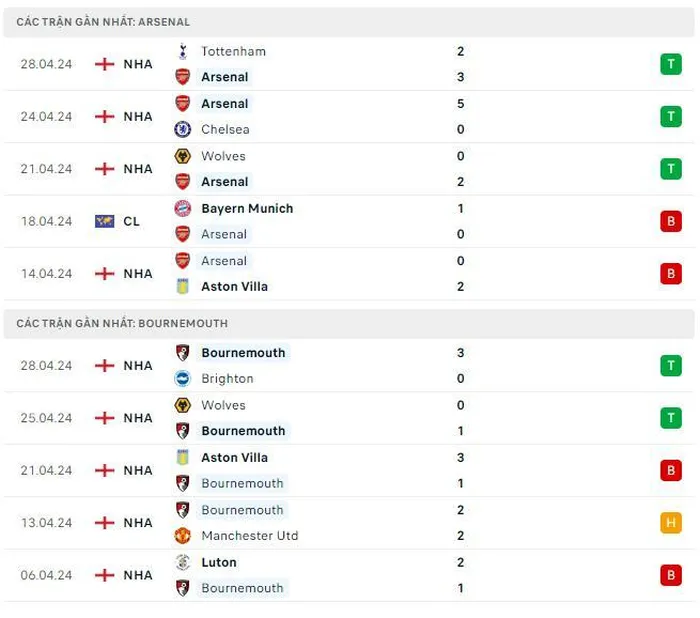
Task: Click the Brighton club crest icon
Action: (183, 379)
